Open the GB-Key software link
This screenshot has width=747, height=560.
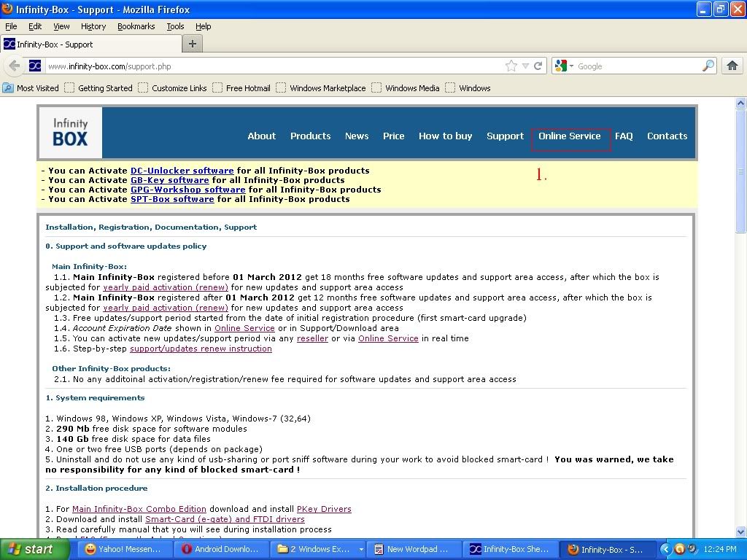[169, 180]
